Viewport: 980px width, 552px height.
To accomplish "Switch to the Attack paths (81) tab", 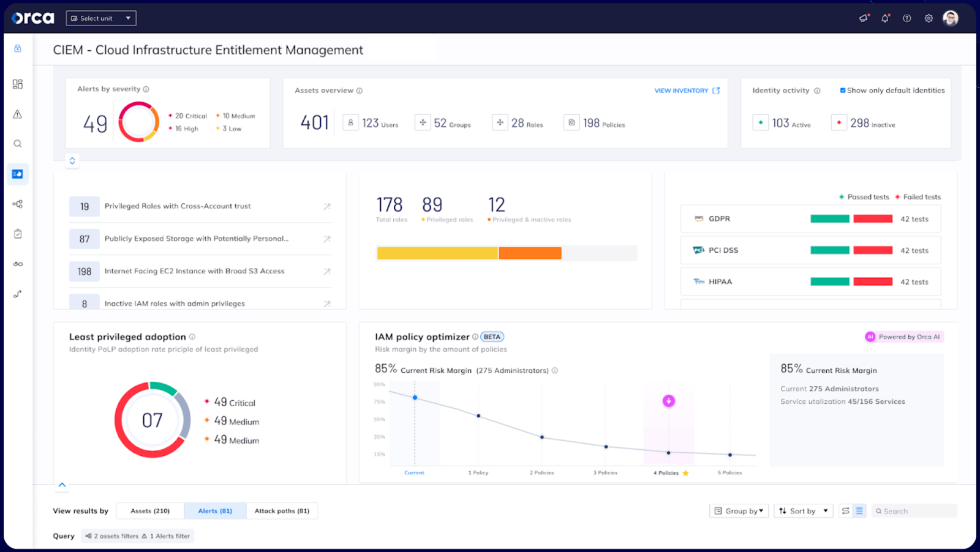I will [x=282, y=511].
